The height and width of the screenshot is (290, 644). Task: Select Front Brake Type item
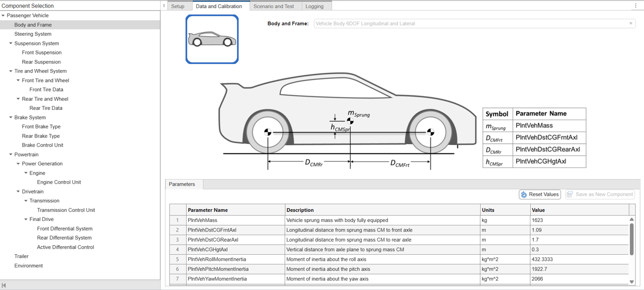click(41, 127)
